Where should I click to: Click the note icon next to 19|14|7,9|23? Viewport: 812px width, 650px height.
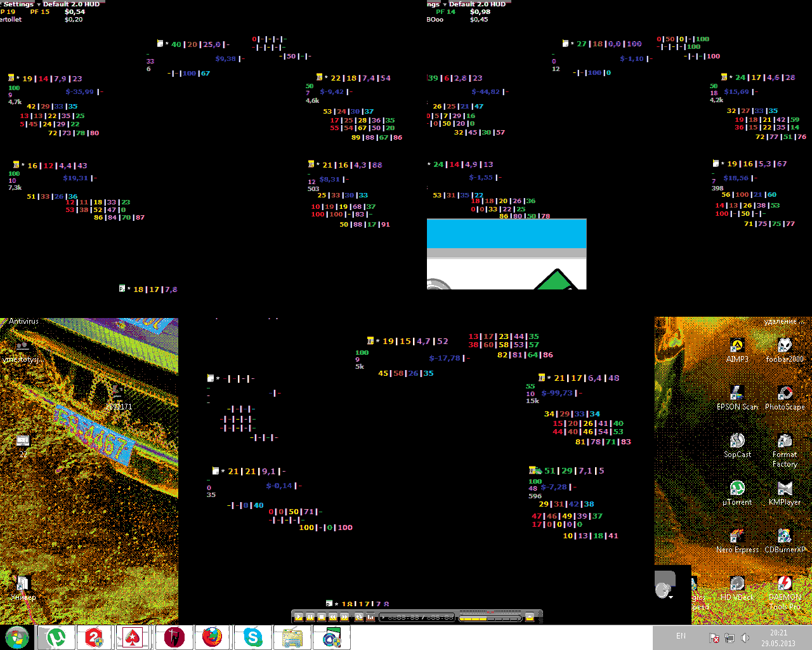point(11,78)
